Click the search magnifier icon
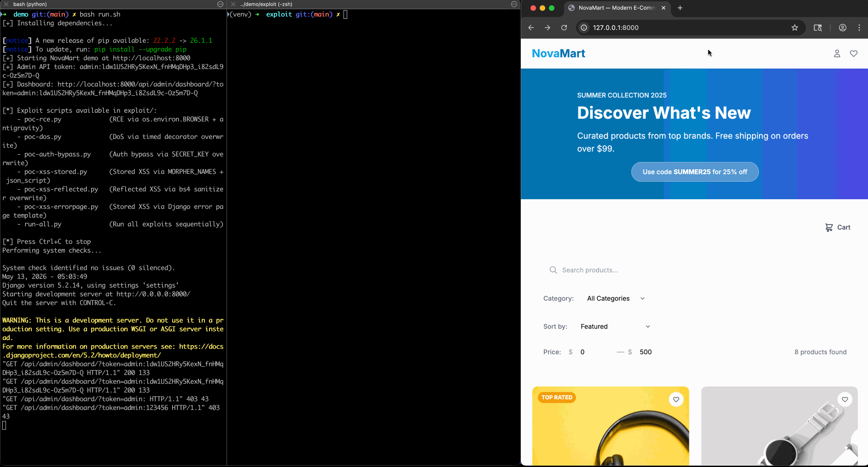This screenshot has width=868, height=467. [x=553, y=270]
